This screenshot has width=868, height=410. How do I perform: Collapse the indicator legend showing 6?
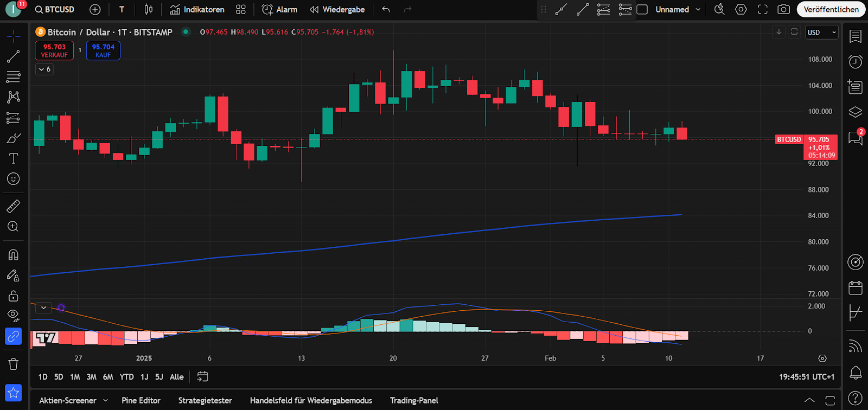[44, 69]
